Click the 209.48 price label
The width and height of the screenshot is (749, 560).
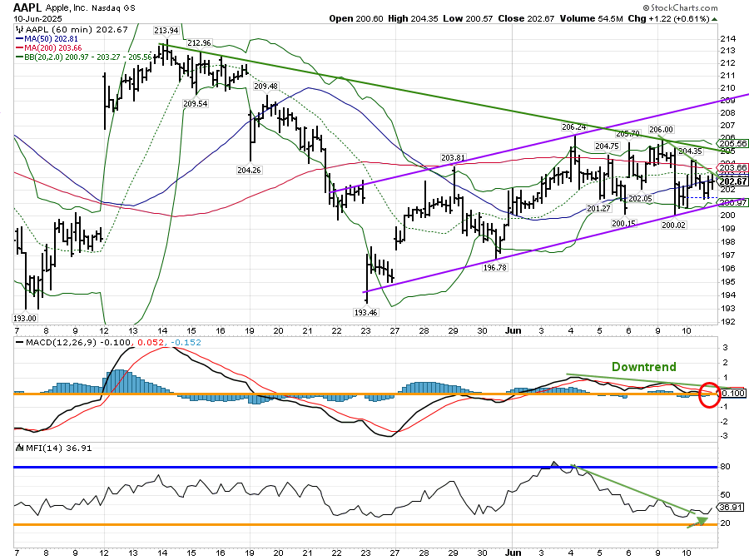coord(265,87)
